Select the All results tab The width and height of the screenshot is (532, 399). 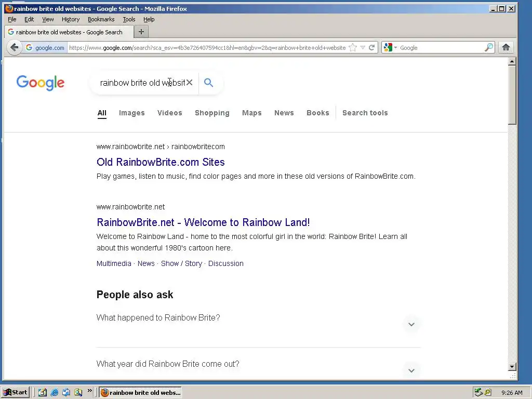tap(102, 113)
